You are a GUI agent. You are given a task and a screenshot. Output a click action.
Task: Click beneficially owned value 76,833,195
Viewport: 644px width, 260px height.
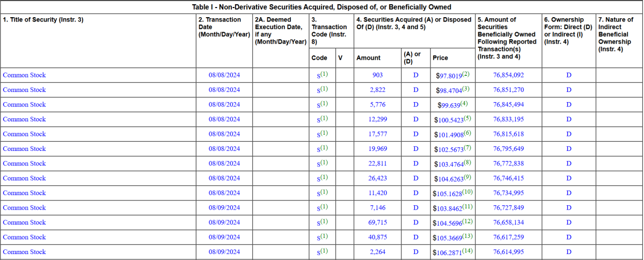click(x=508, y=119)
